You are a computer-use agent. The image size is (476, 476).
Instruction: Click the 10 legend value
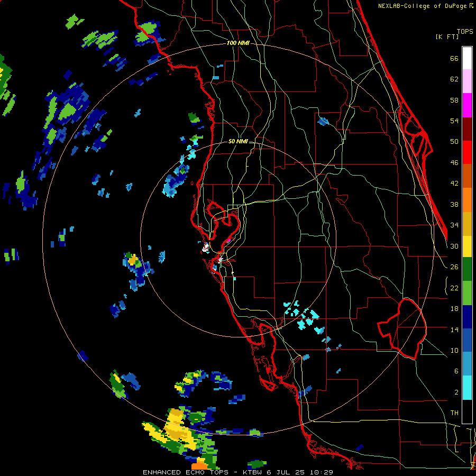(x=454, y=350)
